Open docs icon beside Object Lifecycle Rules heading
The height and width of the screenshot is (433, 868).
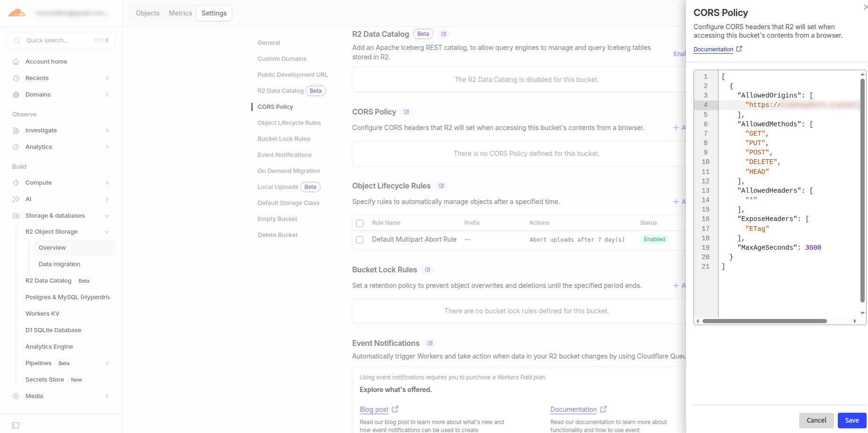coord(441,186)
